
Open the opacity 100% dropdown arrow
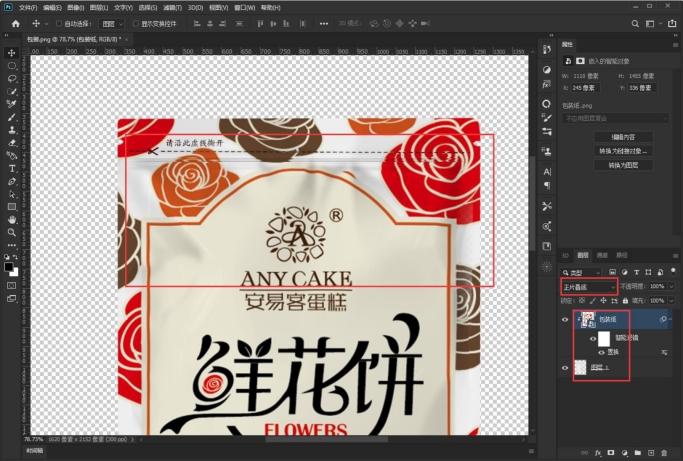671,286
